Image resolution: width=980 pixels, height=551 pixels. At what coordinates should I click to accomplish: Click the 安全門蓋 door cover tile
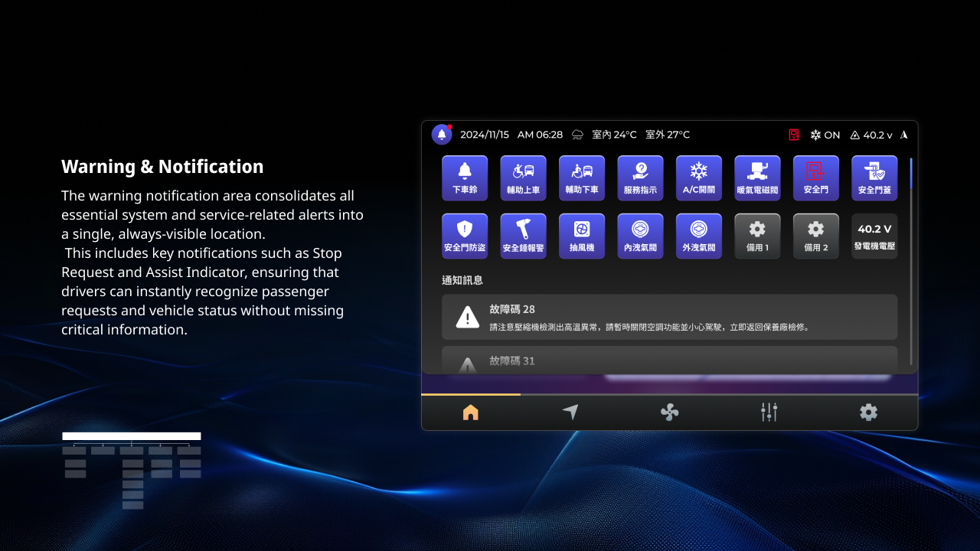(874, 178)
